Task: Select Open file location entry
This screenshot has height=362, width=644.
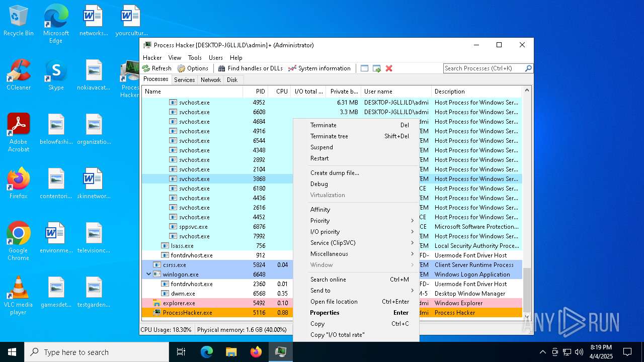Action: tap(356, 302)
